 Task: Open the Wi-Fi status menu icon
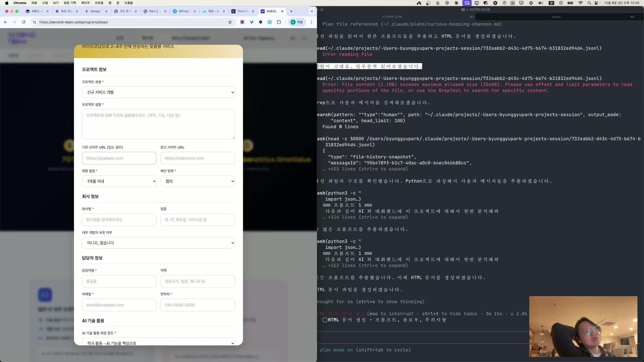tap(580, 3)
